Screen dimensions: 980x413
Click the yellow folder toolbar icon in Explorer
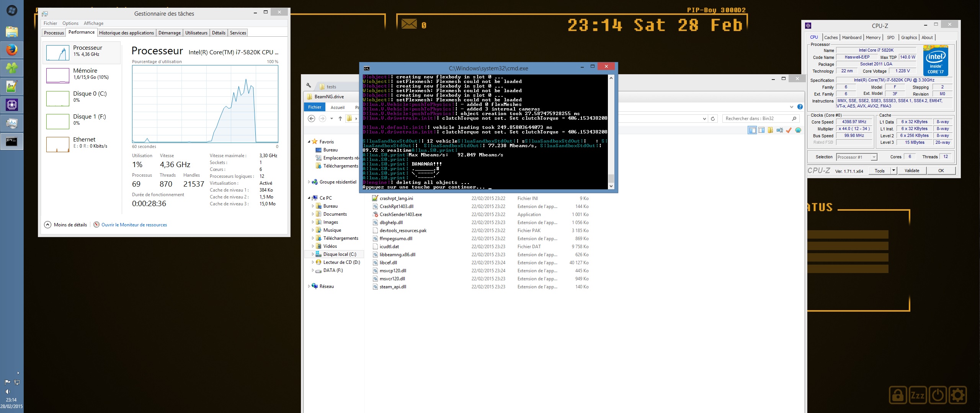point(770,130)
